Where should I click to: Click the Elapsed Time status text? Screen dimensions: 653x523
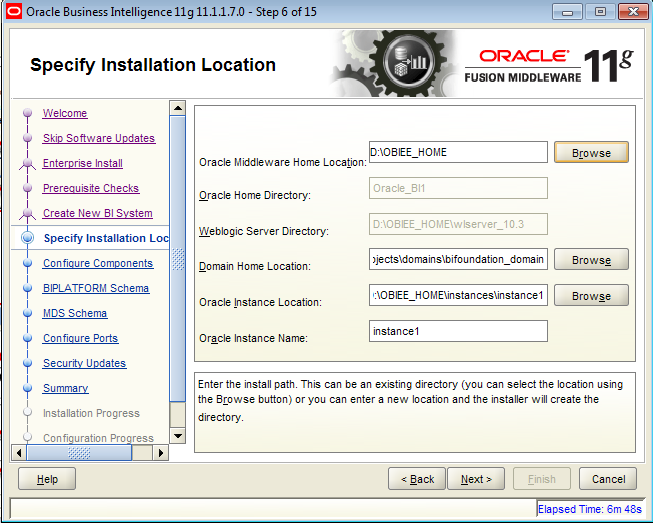(590, 509)
